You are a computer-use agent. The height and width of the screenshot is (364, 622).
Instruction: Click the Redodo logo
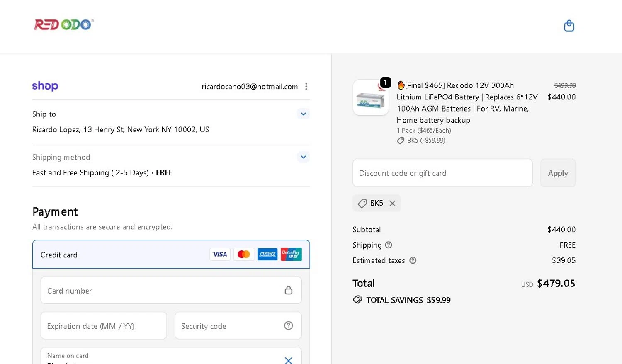(64, 25)
